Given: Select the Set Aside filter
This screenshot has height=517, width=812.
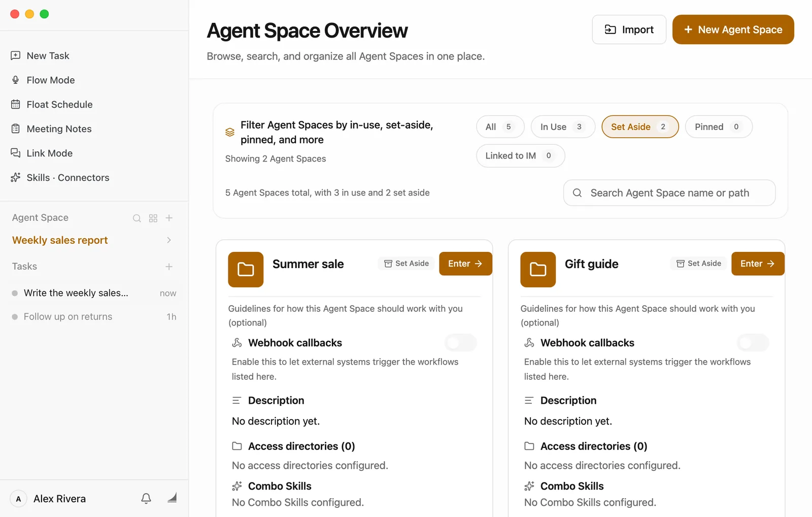Looking at the screenshot, I should pos(640,127).
